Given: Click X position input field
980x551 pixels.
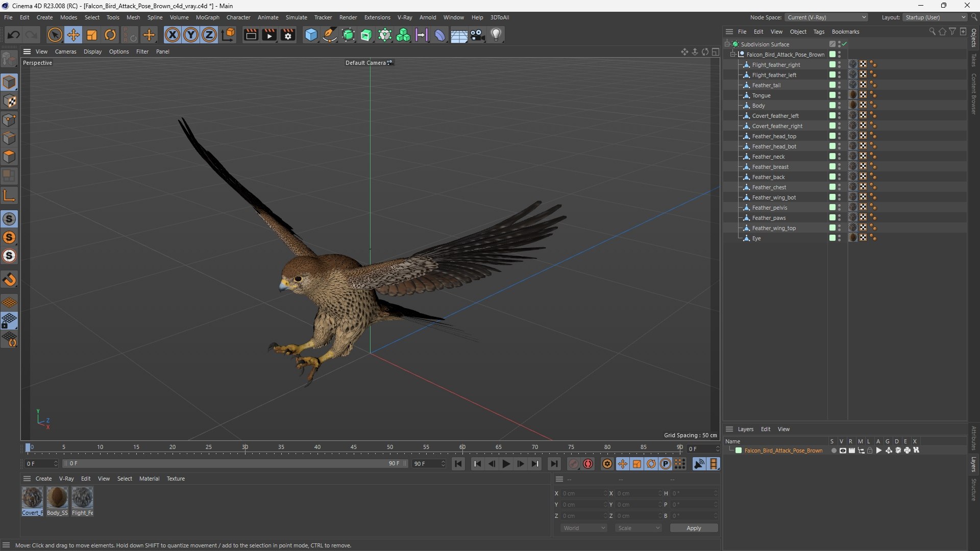Looking at the screenshot, I should [x=584, y=493].
